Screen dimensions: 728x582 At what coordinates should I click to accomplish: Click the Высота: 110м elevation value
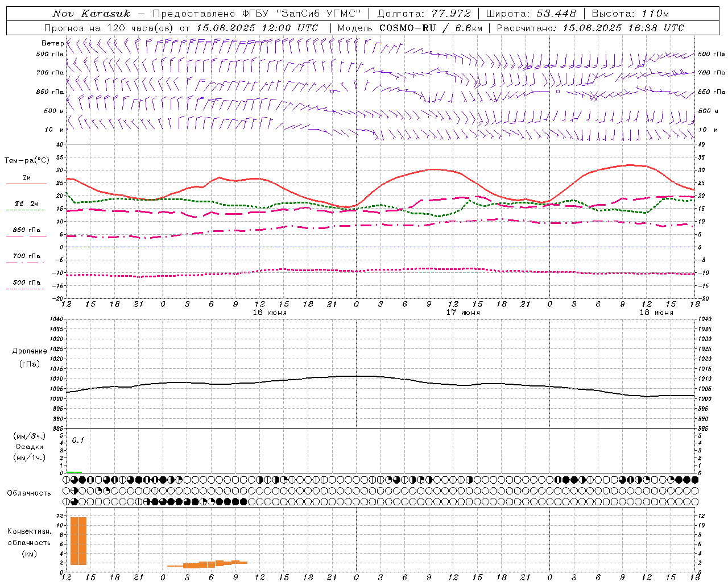tap(630, 14)
